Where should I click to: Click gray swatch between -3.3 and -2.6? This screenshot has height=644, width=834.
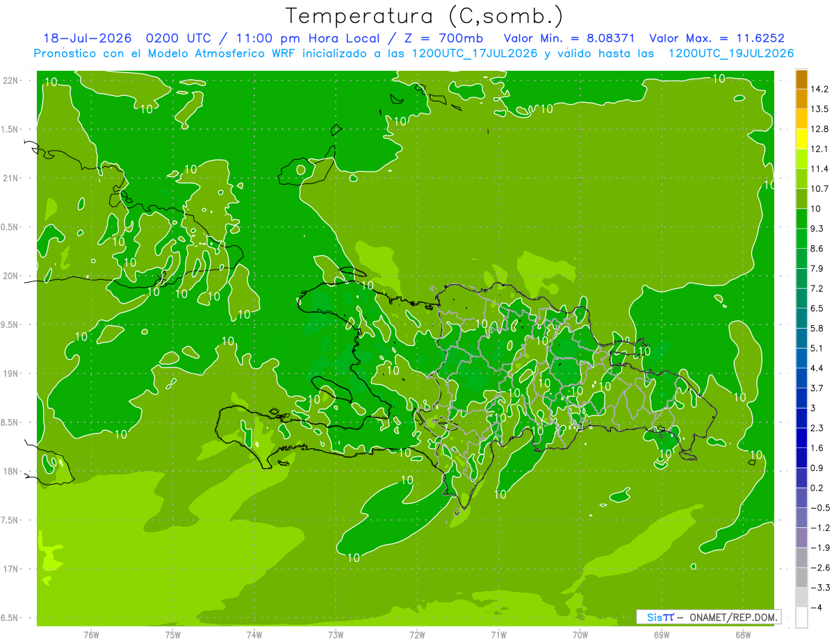(801, 577)
